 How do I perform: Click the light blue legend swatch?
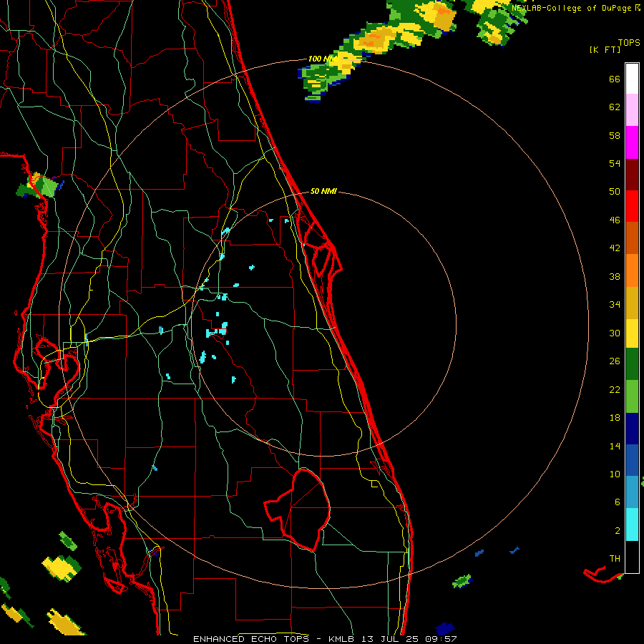(x=632, y=492)
